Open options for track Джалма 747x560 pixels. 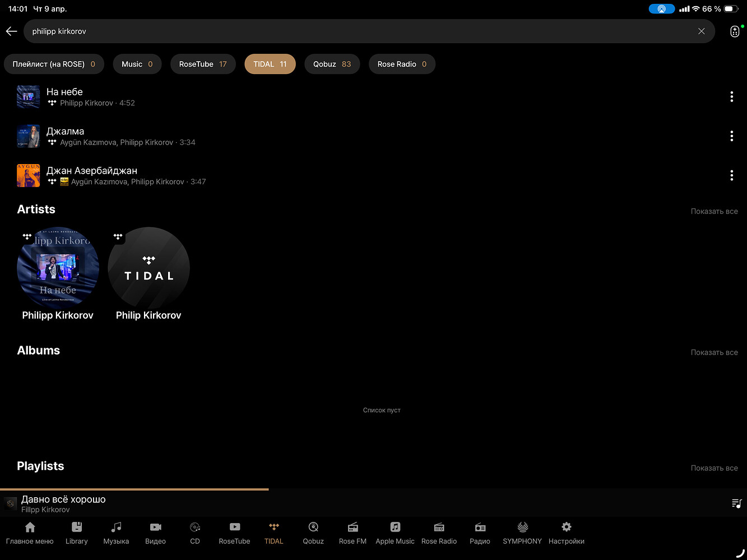(x=731, y=136)
